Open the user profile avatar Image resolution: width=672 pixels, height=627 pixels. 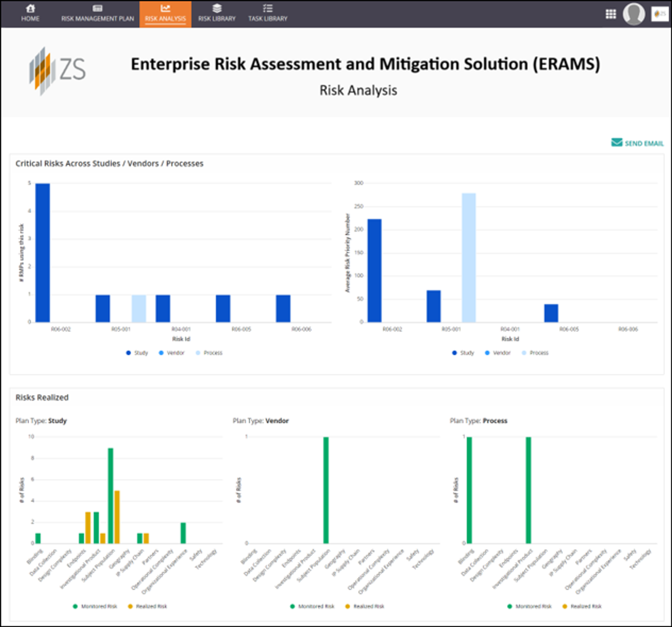[634, 14]
